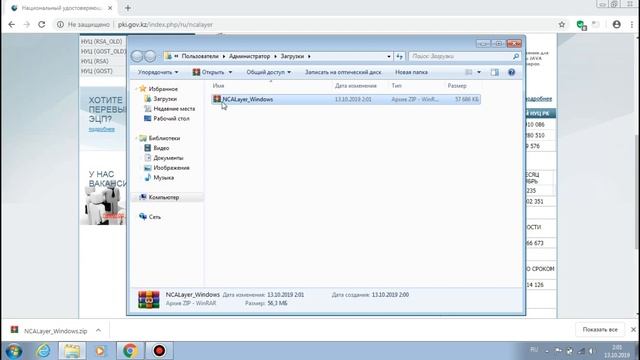Expand download item options chevron

pos(98,330)
